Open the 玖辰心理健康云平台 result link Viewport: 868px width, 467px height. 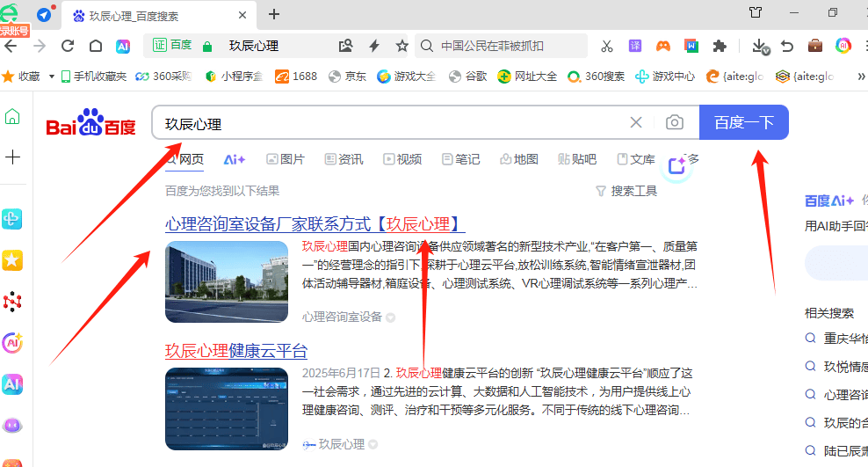tap(236, 352)
